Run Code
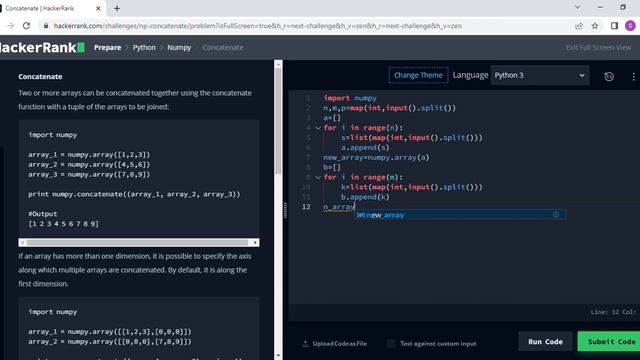The height and width of the screenshot is (360, 640). [545, 342]
